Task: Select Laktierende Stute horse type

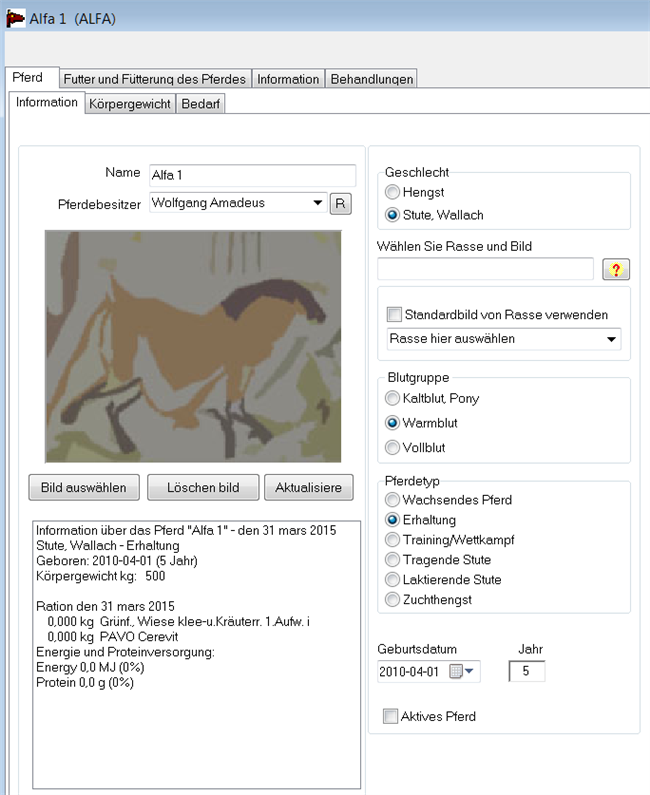Action: pos(392,580)
